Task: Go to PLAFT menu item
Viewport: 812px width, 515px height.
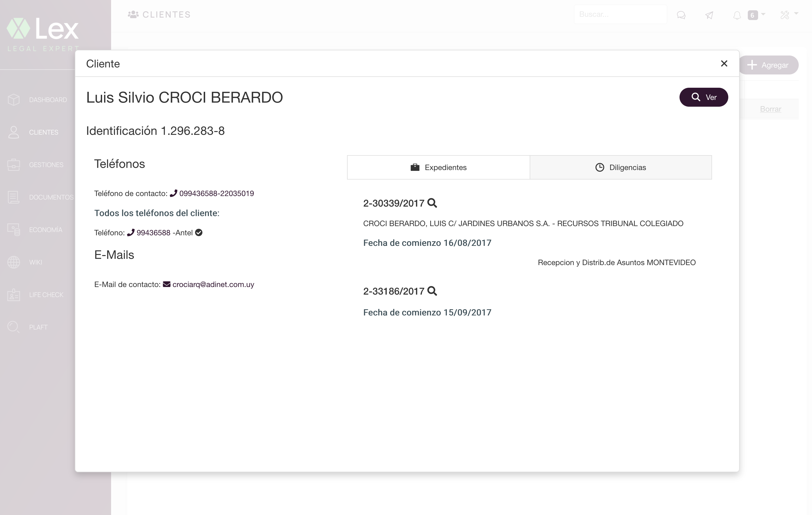Action: click(38, 327)
